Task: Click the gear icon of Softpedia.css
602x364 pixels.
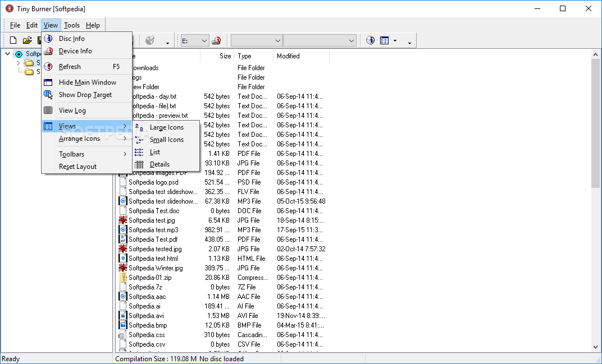Action: click(x=123, y=335)
